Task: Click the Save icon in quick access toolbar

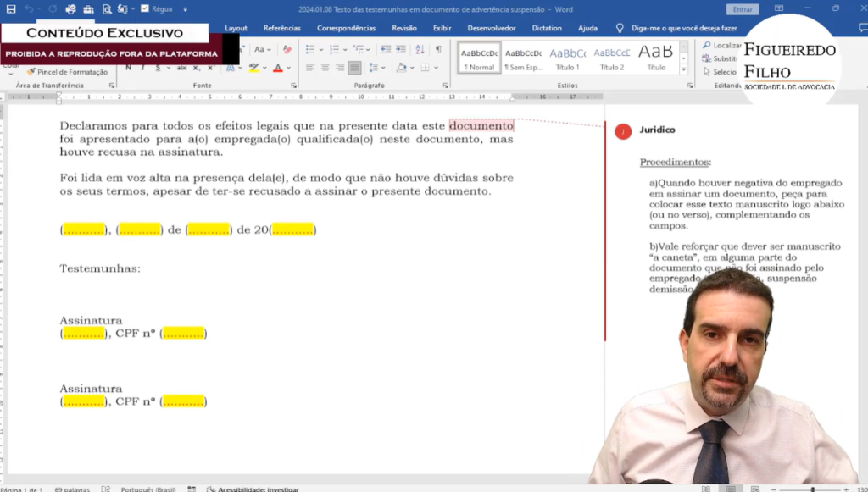Action: 11,9
